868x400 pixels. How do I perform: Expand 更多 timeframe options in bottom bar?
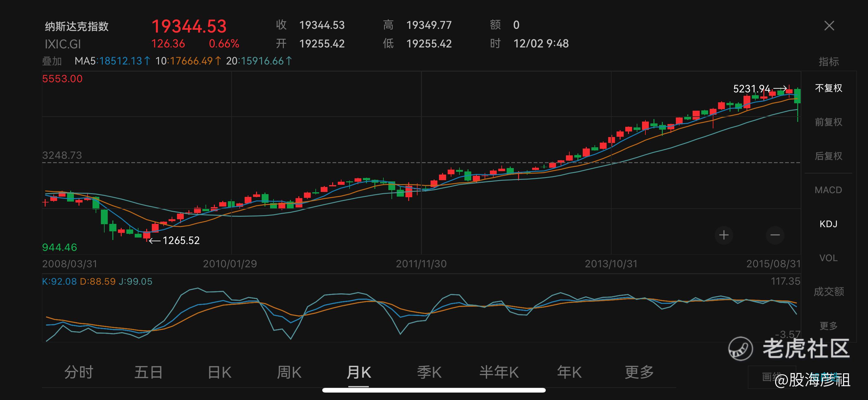(639, 372)
